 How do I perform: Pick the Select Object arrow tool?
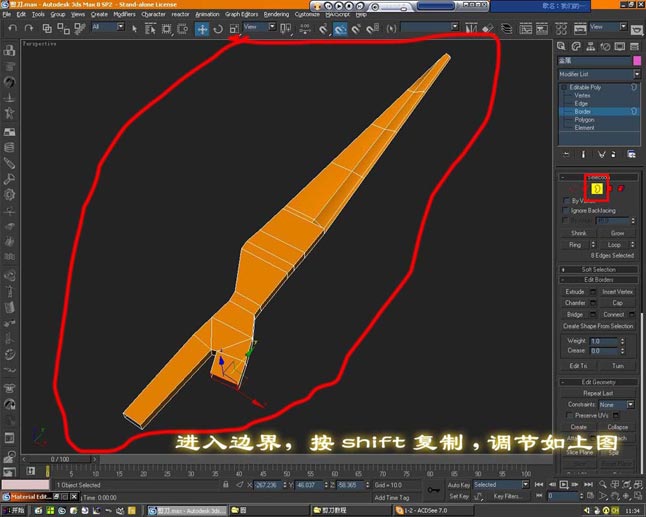click(x=134, y=28)
